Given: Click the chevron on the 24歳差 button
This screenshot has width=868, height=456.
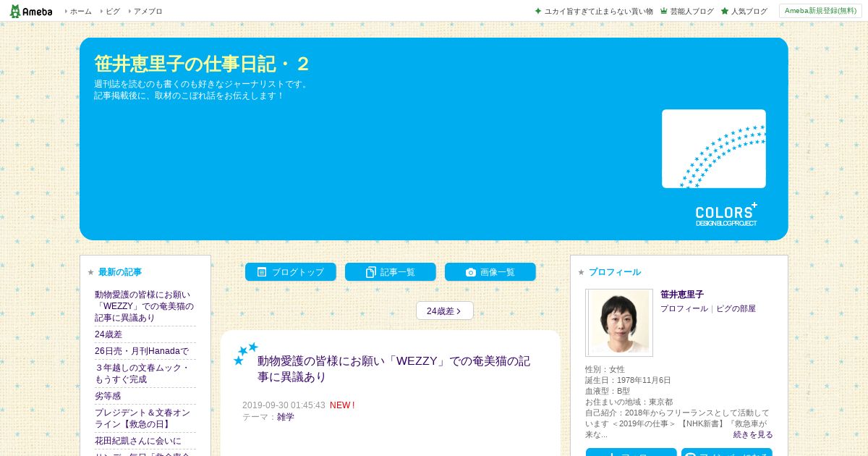Looking at the screenshot, I should pos(459,311).
